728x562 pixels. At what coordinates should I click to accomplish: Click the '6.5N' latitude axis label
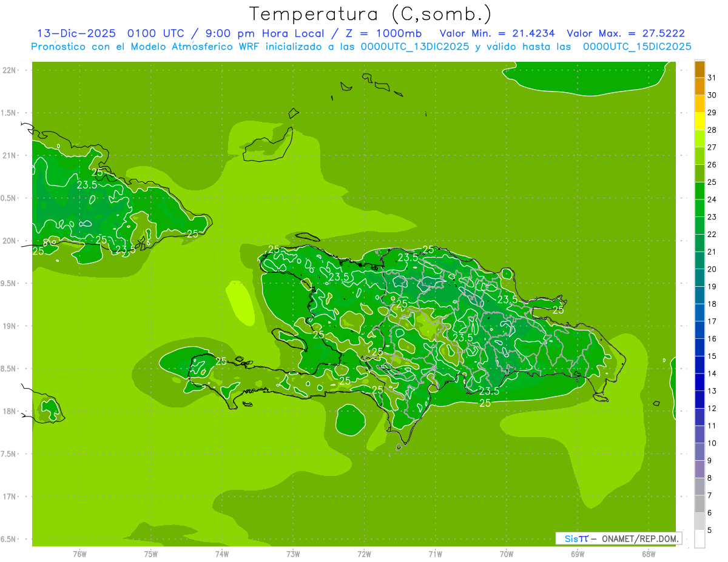point(9,539)
